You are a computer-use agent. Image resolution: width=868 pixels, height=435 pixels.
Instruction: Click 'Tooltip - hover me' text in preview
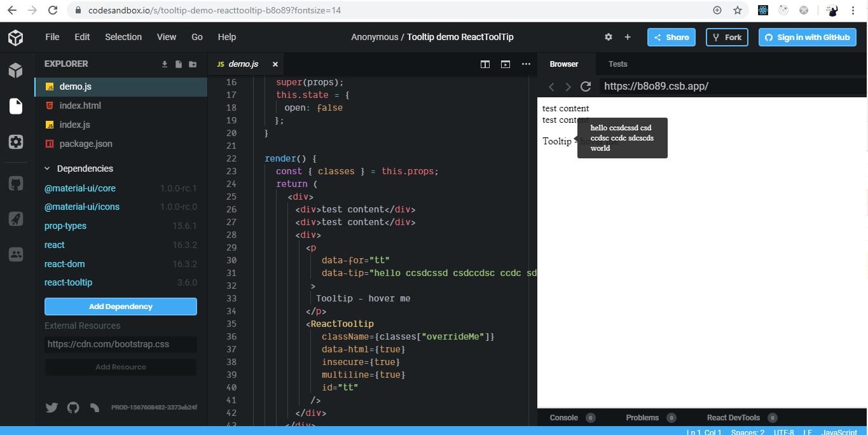point(580,141)
